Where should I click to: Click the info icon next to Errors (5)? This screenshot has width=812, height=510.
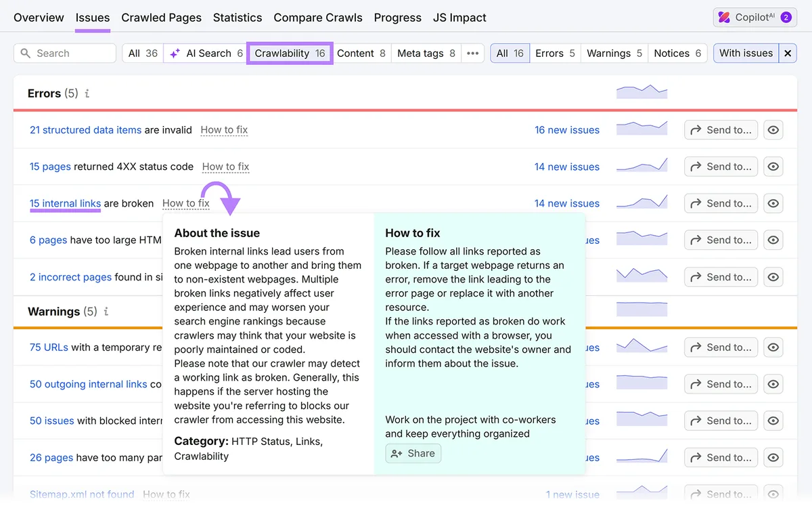(87, 94)
